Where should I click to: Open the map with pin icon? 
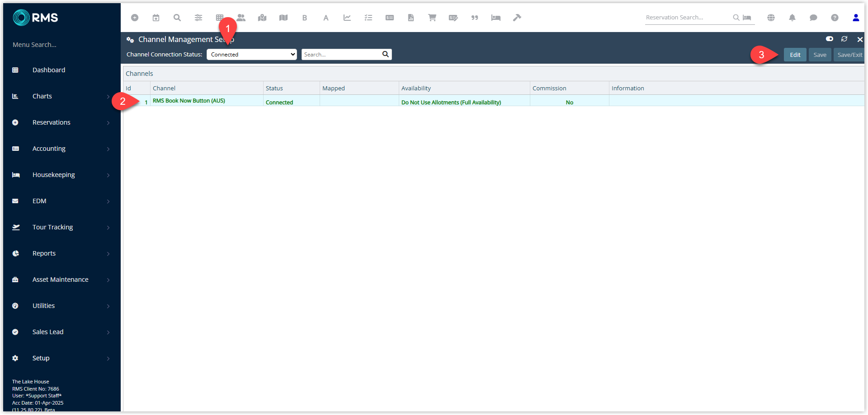[262, 18]
